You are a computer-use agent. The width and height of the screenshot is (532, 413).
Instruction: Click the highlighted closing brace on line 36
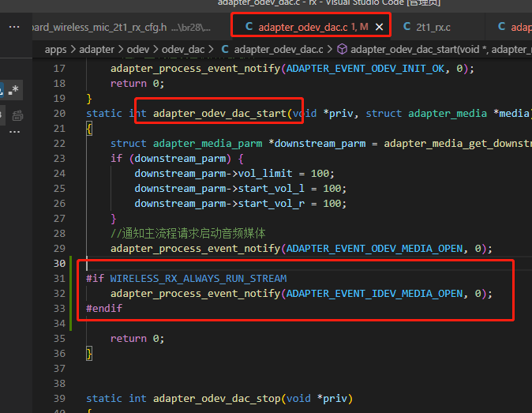(89, 354)
